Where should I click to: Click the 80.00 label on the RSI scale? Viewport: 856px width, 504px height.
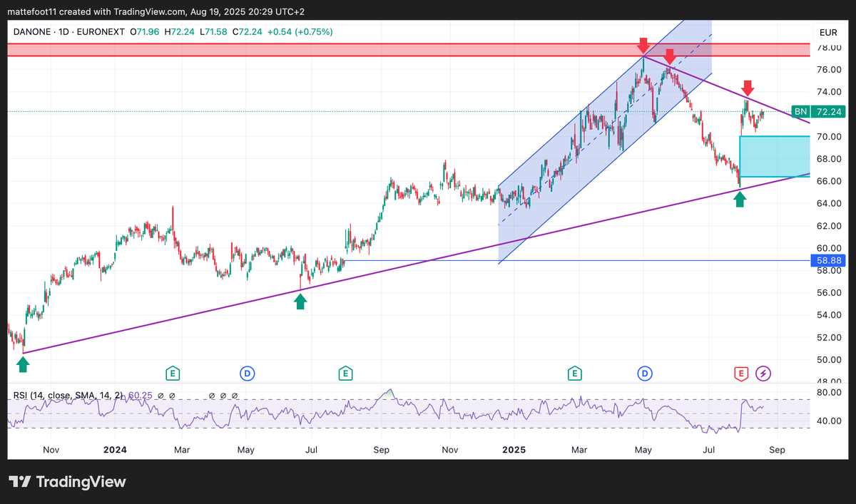click(x=830, y=392)
